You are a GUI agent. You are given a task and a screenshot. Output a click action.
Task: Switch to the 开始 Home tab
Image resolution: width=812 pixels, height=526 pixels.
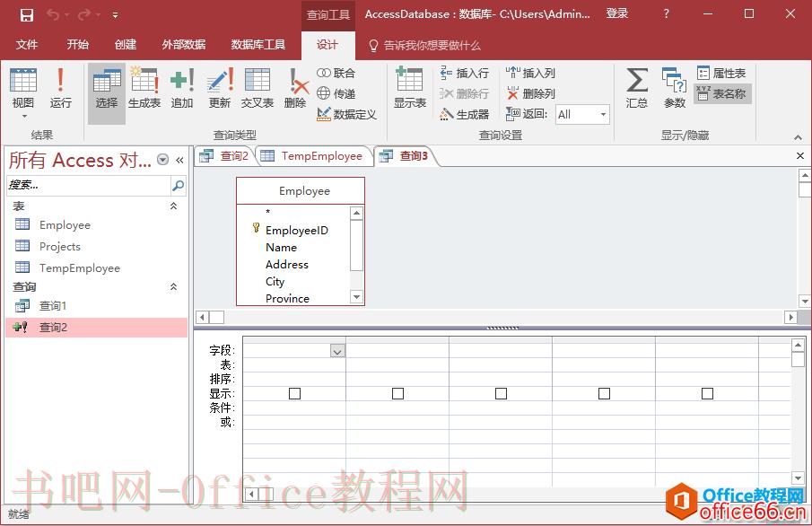pos(78,45)
